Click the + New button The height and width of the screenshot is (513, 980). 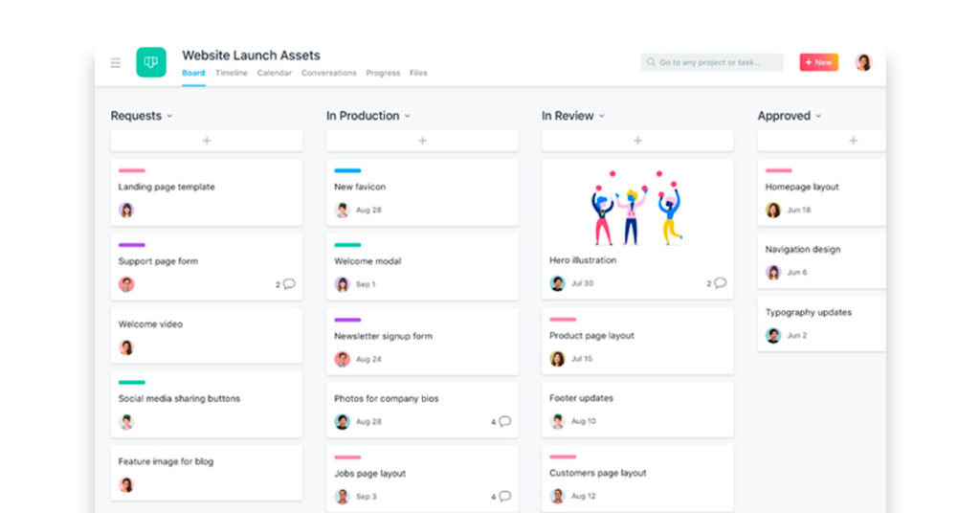click(x=819, y=62)
